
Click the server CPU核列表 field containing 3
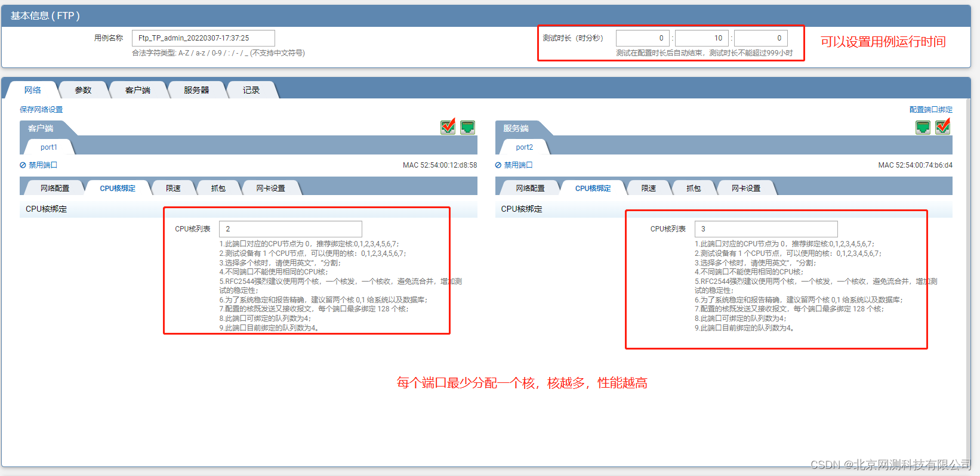click(x=766, y=229)
